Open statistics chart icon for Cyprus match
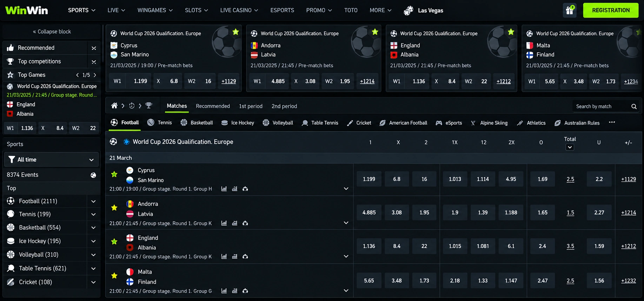This screenshot has height=301, width=644. 224,189
